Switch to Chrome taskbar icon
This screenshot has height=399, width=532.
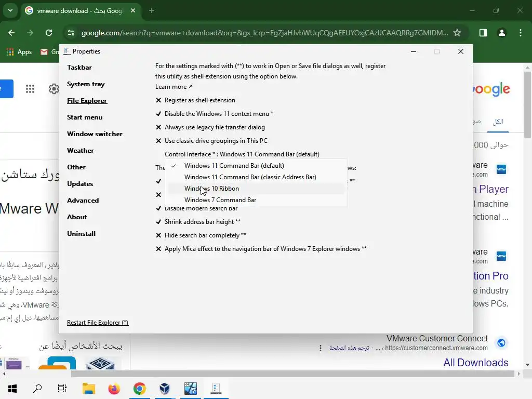click(139, 389)
